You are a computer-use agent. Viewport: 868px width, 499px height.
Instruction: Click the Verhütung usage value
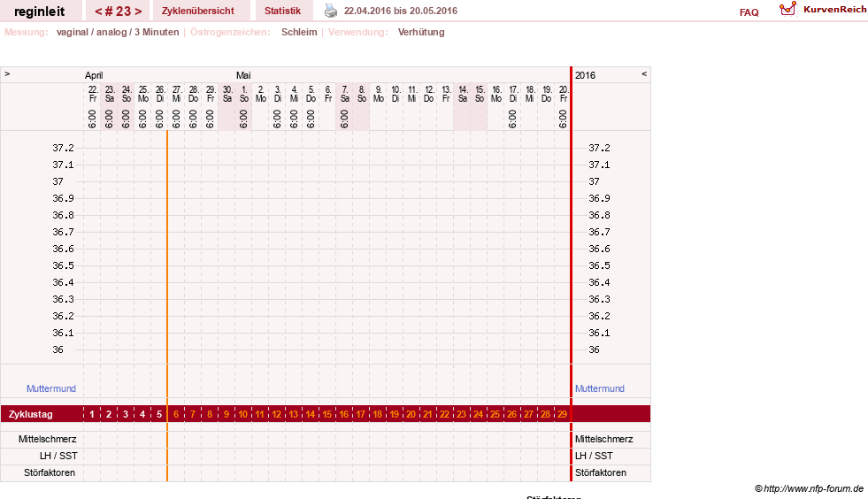pyautogui.click(x=421, y=32)
